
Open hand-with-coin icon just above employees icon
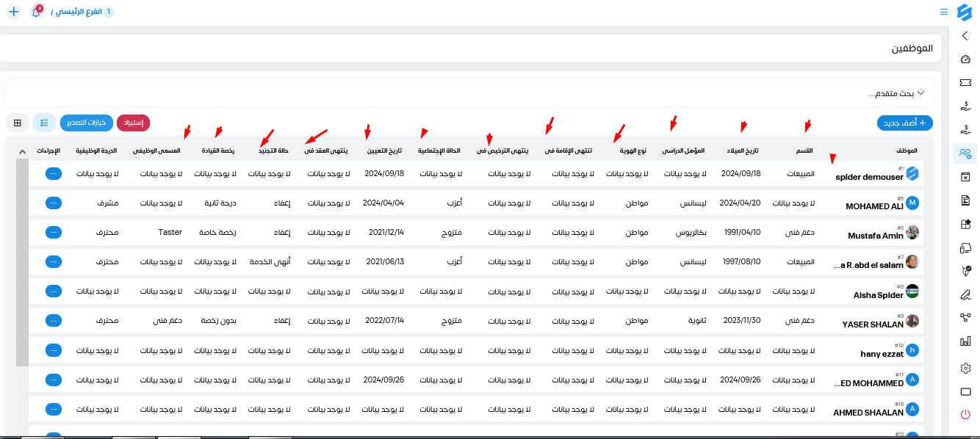[966, 130]
